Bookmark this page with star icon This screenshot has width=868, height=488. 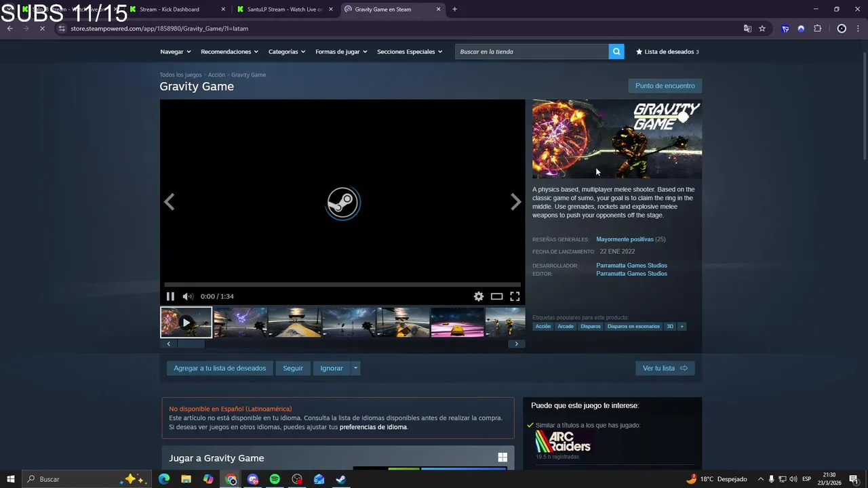(762, 28)
